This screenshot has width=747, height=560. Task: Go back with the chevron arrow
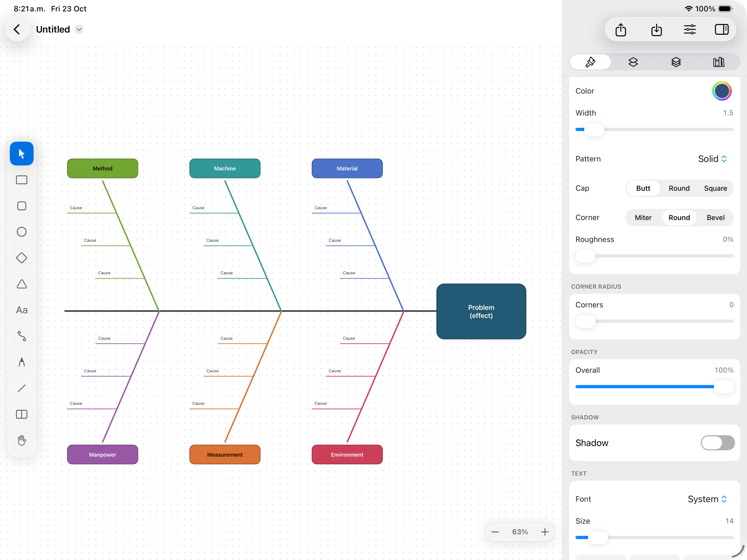click(x=17, y=29)
